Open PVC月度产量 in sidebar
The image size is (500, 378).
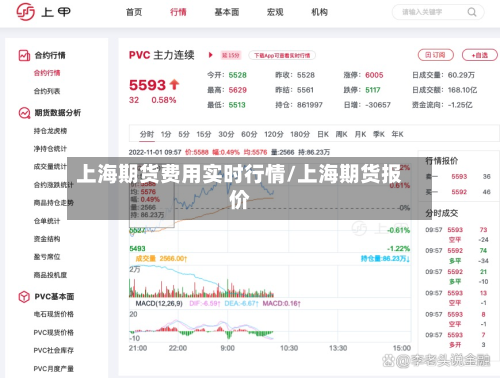[54, 369]
